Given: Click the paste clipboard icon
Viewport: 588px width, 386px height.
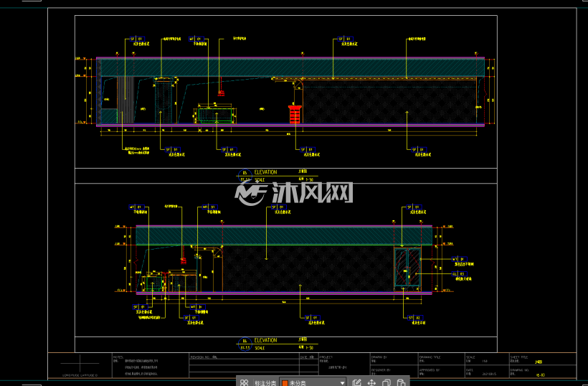Looking at the screenshot, I should [x=401, y=382].
